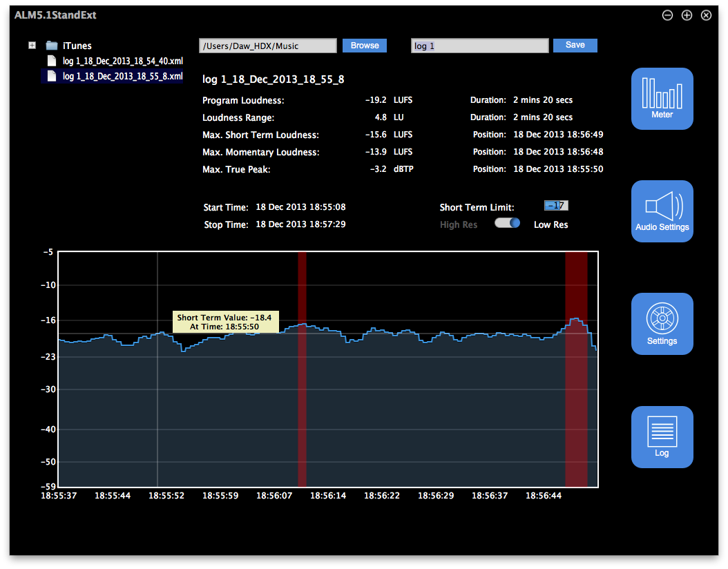This screenshot has width=728, height=569.
Task: Click the Stop Time 18 Dec 2013 18:57:29
Action: [x=301, y=224]
